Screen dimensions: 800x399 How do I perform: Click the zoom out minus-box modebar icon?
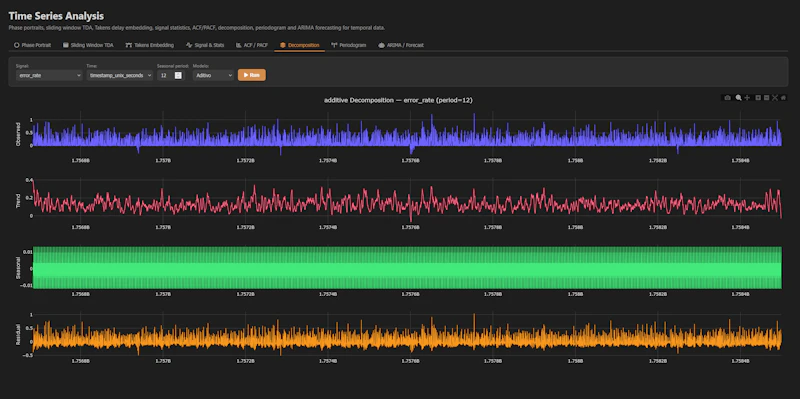(x=766, y=97)
